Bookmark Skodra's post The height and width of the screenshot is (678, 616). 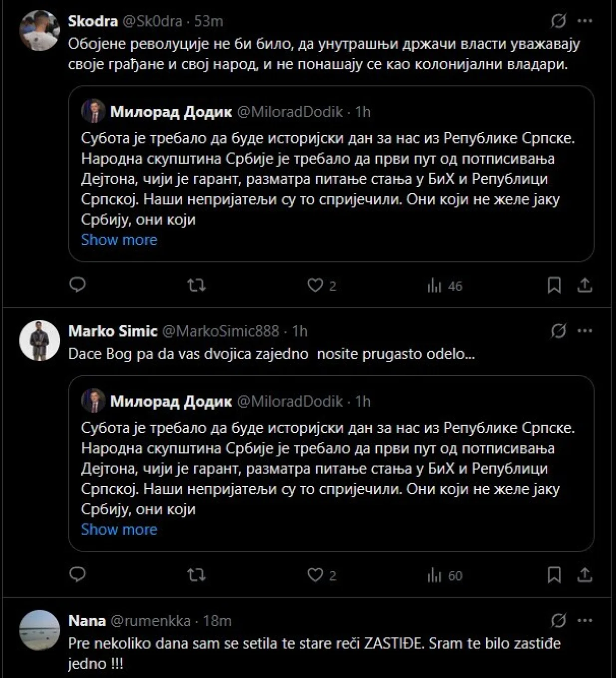click(554, 285)
